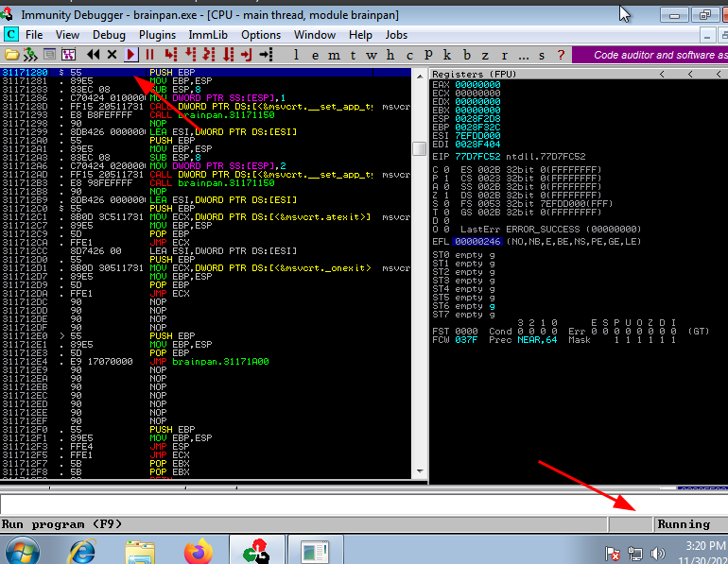Click the 'z' toolbar button

coord(485,55)
